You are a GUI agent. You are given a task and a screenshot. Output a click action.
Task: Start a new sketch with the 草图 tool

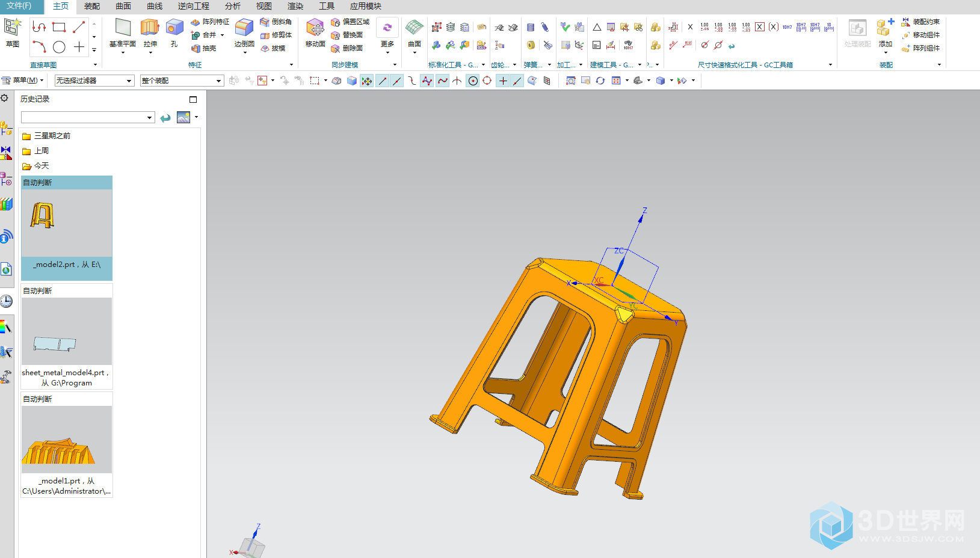[13, 33]
